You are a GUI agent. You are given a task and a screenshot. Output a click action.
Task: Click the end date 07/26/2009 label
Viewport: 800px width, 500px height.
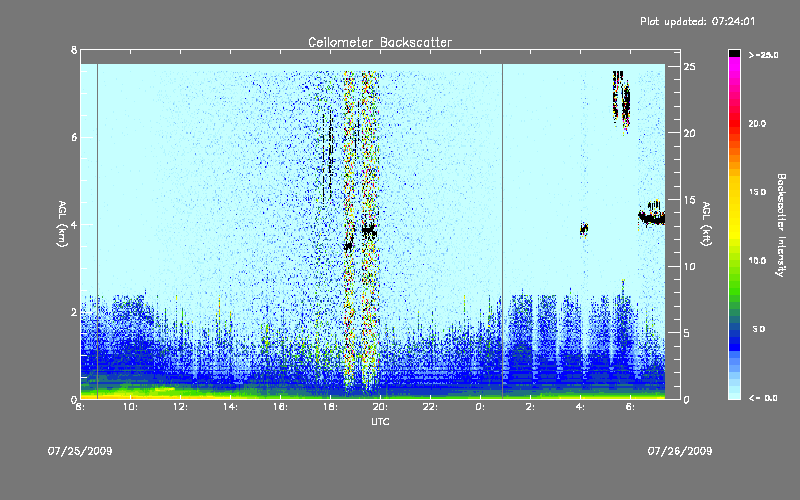tap(680, 451)
